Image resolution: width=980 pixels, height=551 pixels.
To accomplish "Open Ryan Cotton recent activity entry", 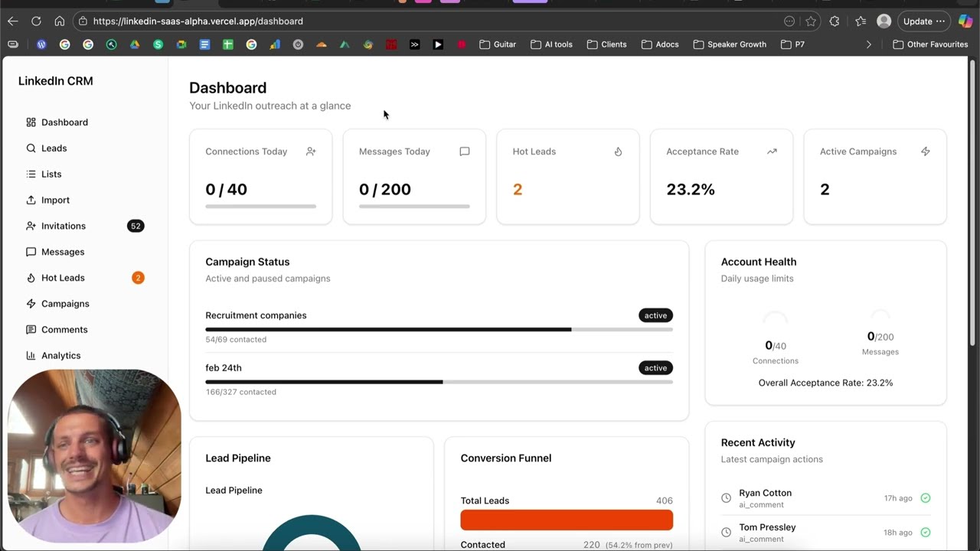I will coord(825,498).
